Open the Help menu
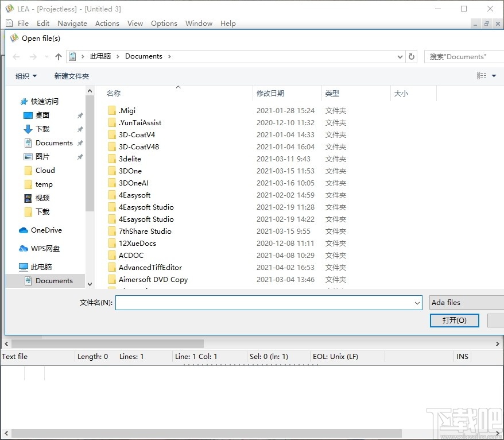The height and width of the screenshot is (440, 504). (228, 24)
